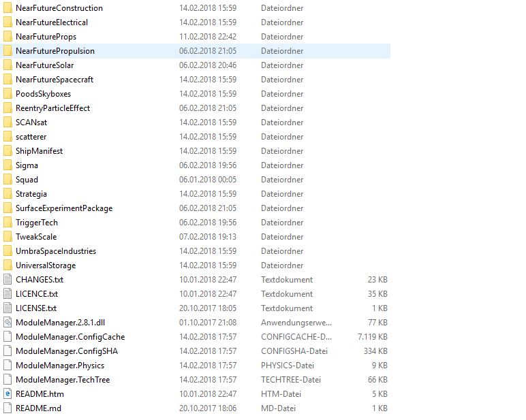Select the TweakScale folder icon
The image size is (526, 420).
[x=7, y=237]
